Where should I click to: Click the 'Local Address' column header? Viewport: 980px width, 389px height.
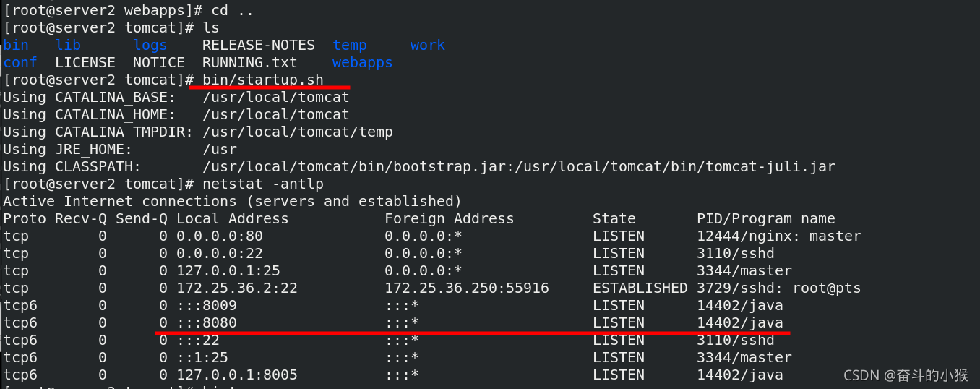pos(233,218)
